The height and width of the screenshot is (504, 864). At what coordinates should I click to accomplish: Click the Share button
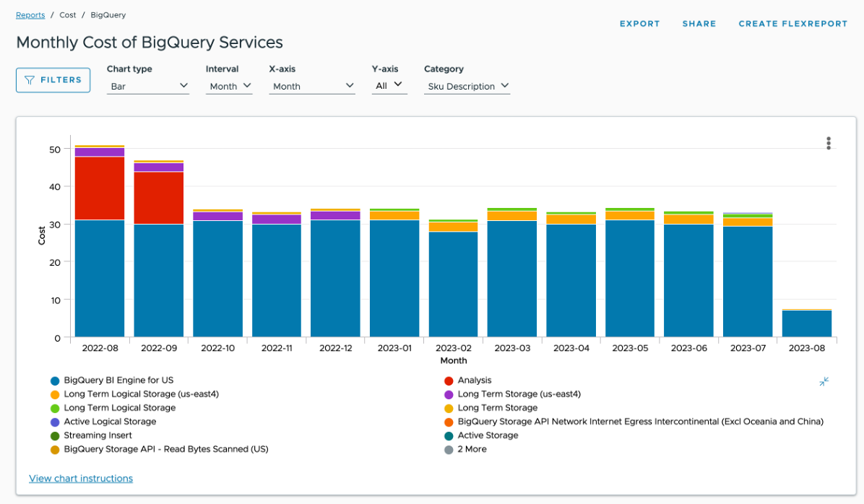coord(699,24)
